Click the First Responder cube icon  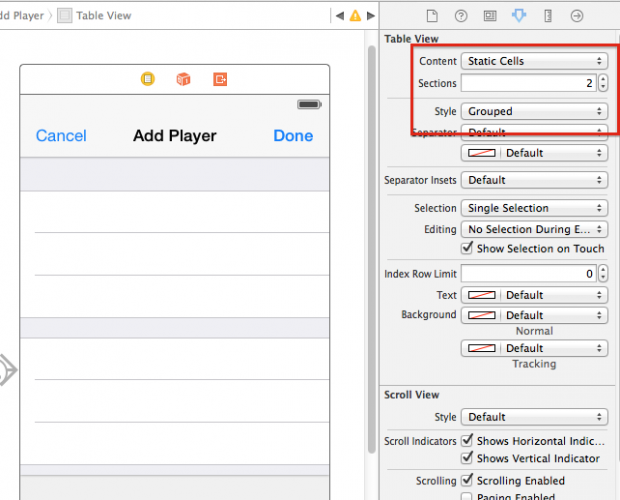[x=183, y=79]
